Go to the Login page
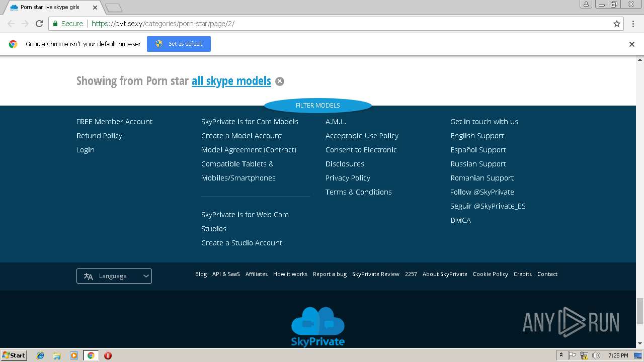644x362 pixels. coord(86,150)
